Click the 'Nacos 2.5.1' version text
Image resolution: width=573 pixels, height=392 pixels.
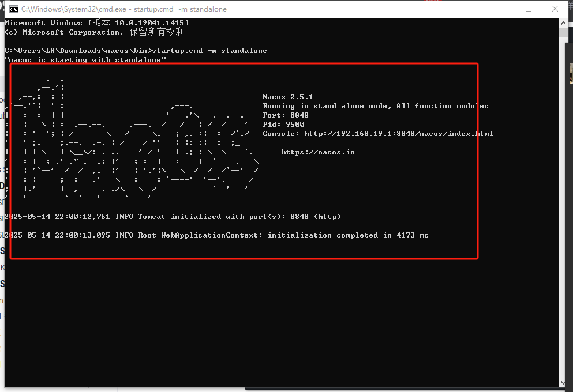287,97
